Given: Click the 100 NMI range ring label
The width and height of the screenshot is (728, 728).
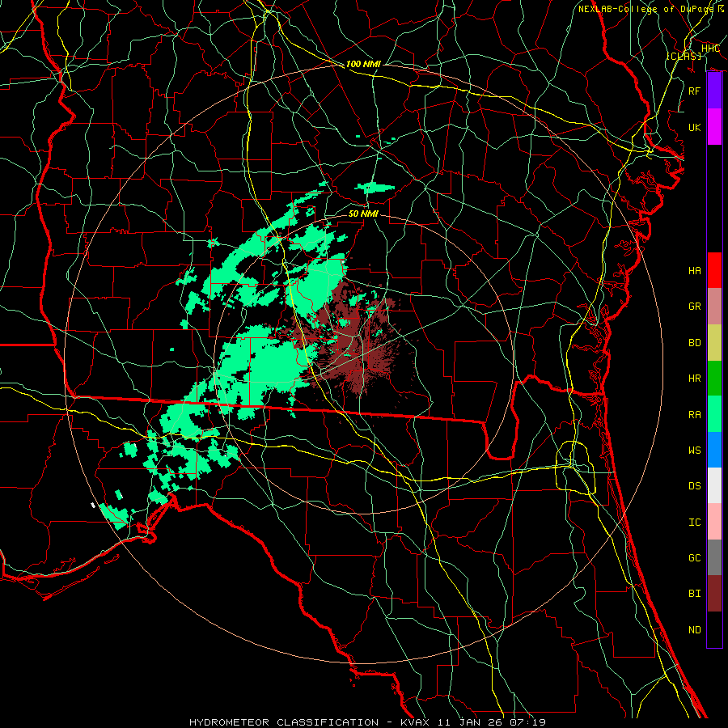Looking at the screenshot, I should [x=363, y=64].
